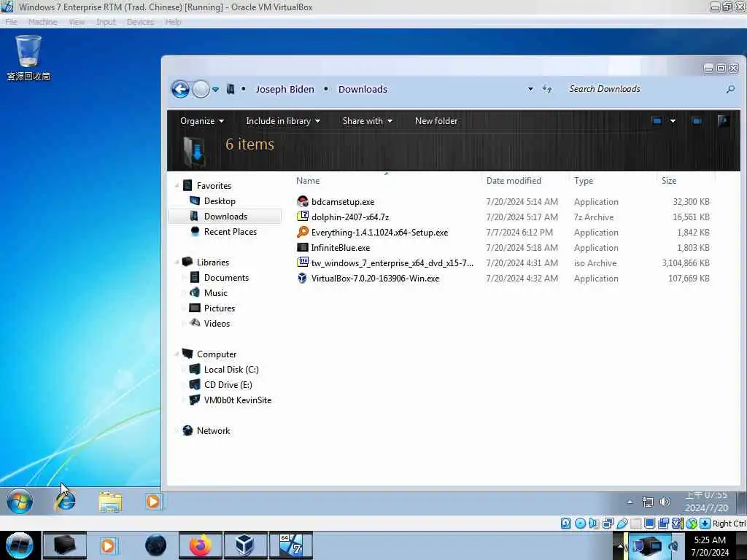747x560 pixels.
Task: Click the Explorer help icon
Action: (723, 121)
